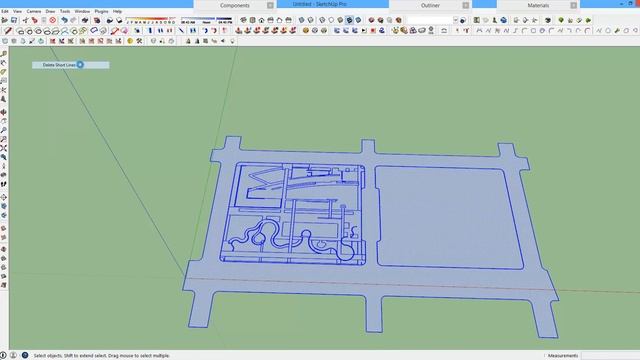The image size is (640, 360).
Task: Open the Edit menu
Action: (5, 11)
